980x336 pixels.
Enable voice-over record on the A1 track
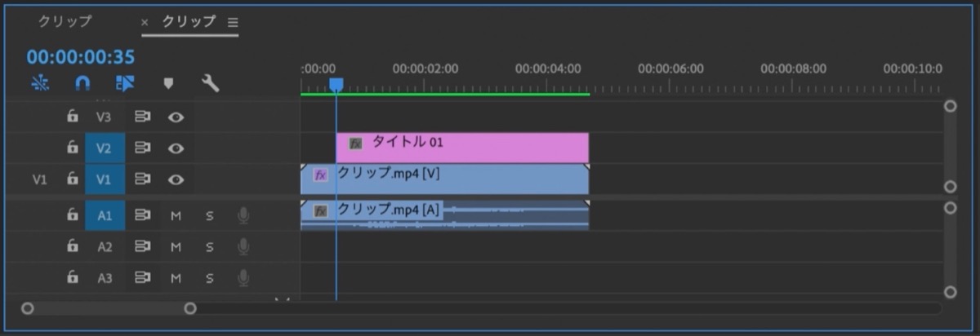(x=243, y=215)
